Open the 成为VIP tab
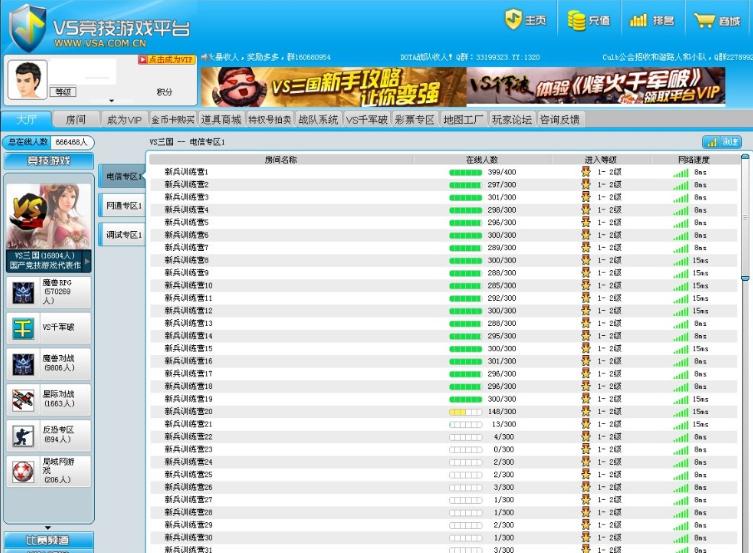Viewport: 753px width, 553px height. [x=124, y=120]
